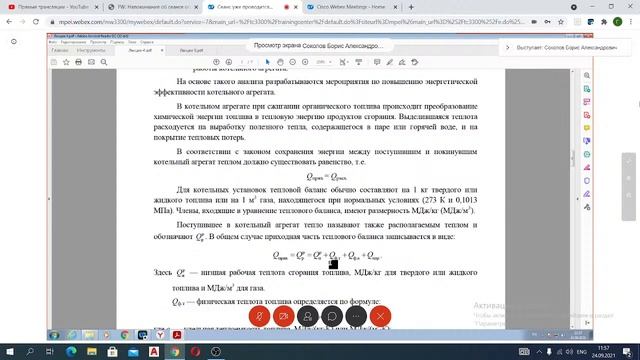Switch the ENG input language indicator

point(582,351)
